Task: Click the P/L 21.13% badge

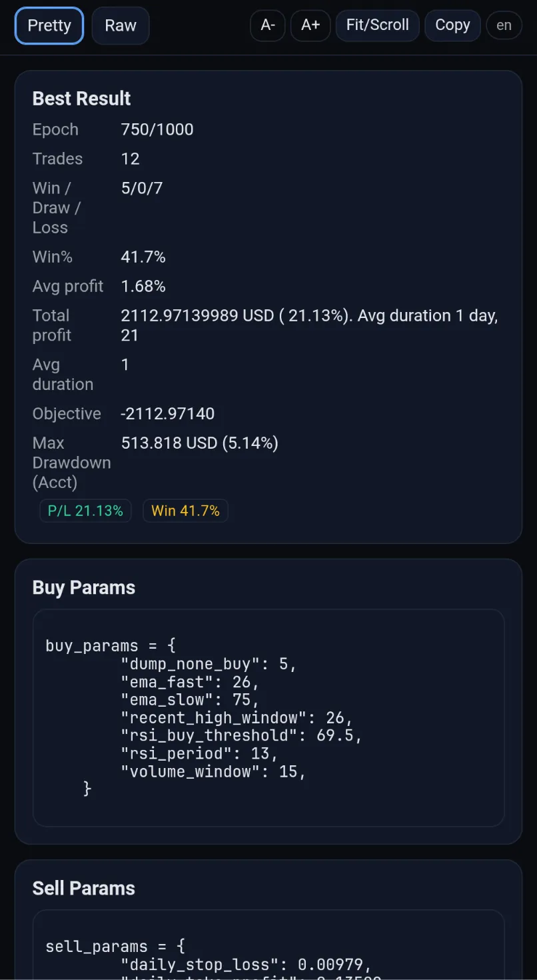Action: pyautogui.click(x=85, y=511)
